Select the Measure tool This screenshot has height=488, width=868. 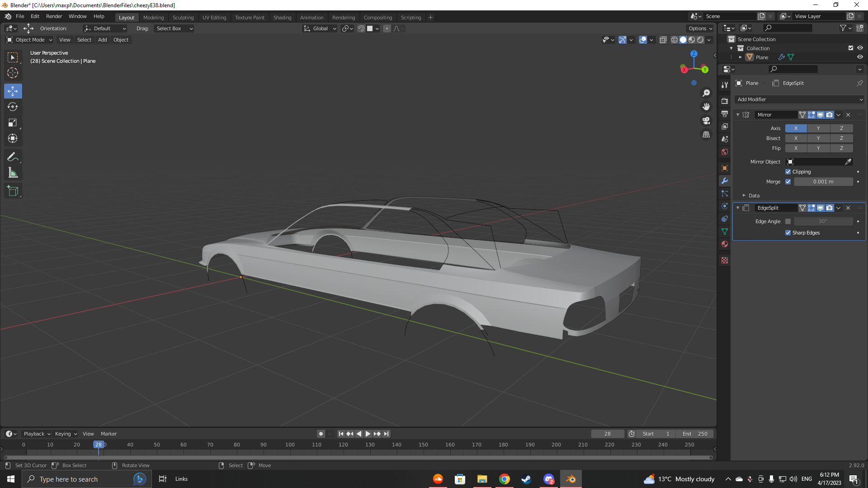(x=13, y=173)
